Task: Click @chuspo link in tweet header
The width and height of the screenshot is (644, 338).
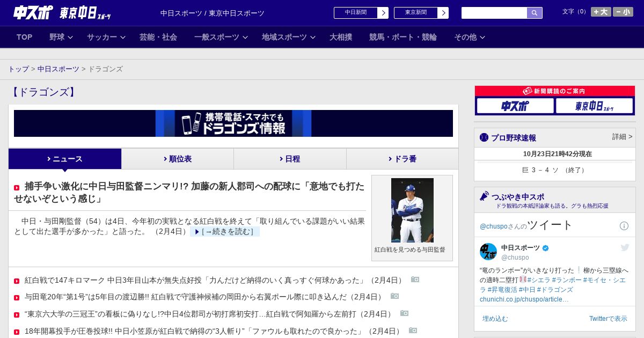Action: point(494,226)
